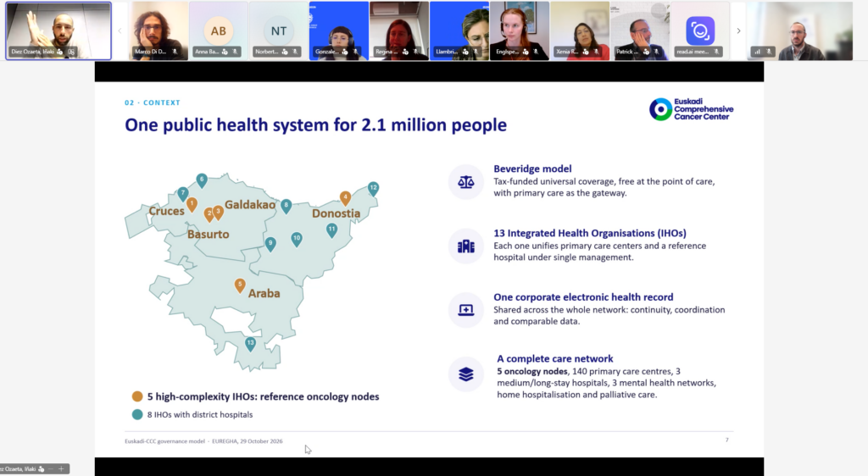The height and width of the screenshot is (476, 868).
Task: Click the Beveridge model scales icon
Action: coord(465,181)
